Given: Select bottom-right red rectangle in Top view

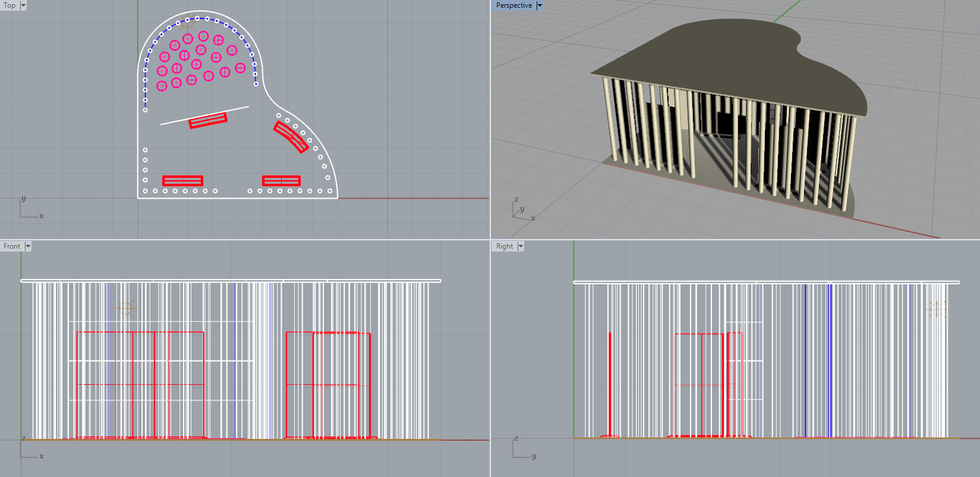Looking at the screenshot, I should [x=281, y=181].
